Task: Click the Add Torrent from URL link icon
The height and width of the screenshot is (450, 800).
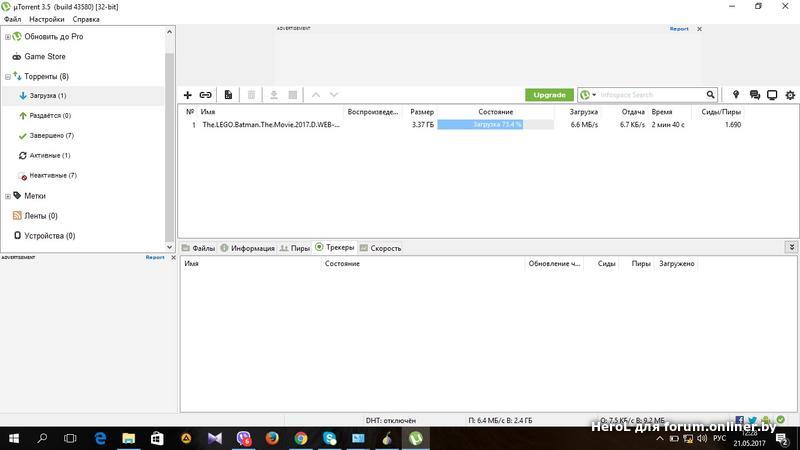Action: tap(206, 95)
